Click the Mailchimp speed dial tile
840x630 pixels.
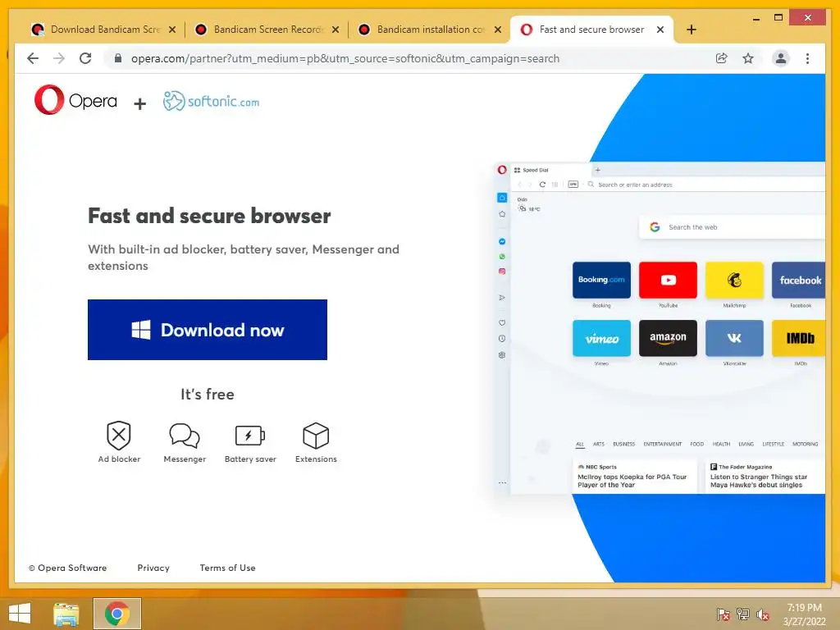(734, 280)
